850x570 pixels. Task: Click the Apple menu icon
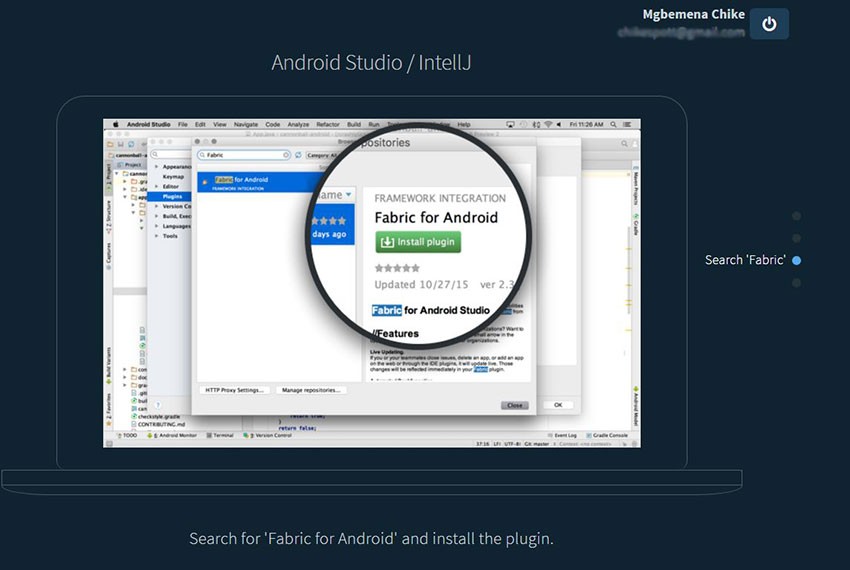(x=115, y=124)
